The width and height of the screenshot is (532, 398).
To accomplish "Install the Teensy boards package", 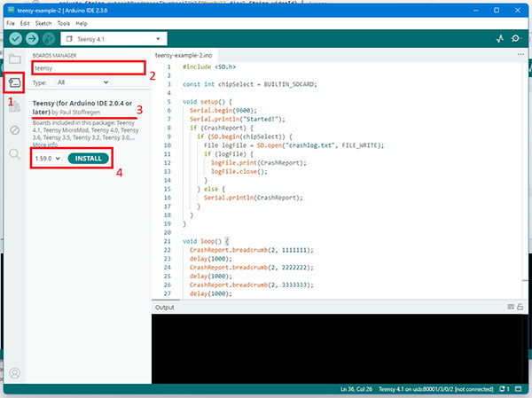I will coord(89,158).
